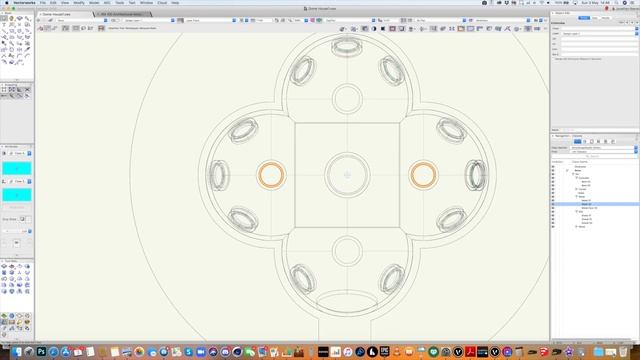Open the opacity dropdown in Attributes palette
640x360 pixels.
[30, 231]
